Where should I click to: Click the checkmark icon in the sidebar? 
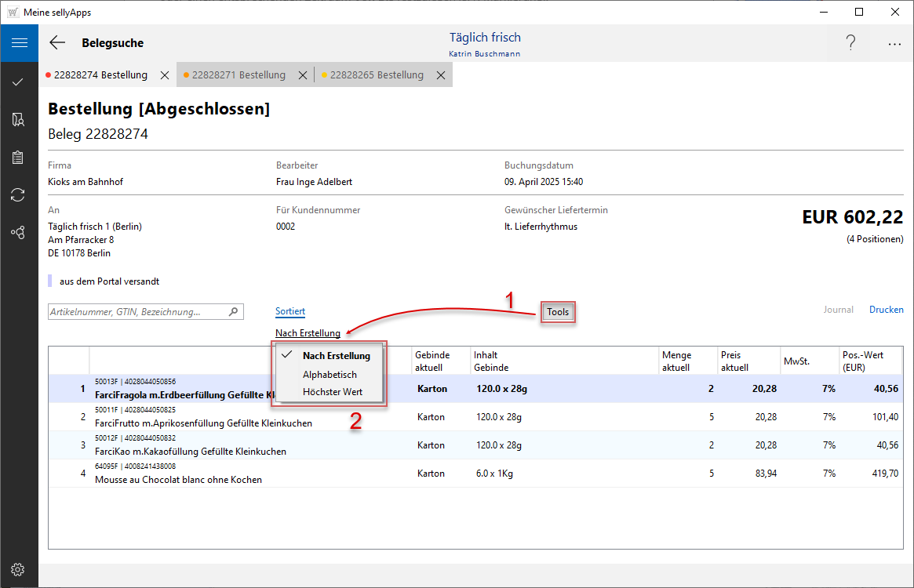[18, 82]
